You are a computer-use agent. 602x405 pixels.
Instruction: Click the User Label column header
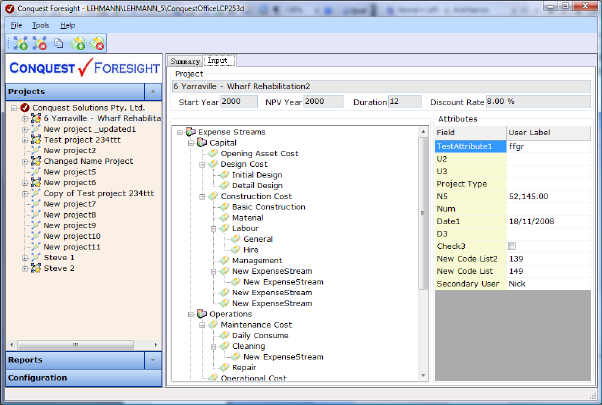click(x=548, y=132)
